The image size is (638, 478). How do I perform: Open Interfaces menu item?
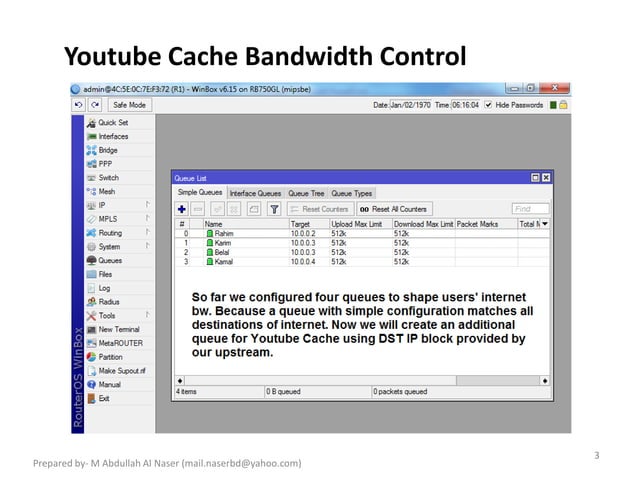pyautogui.click(x=119, y=136)
